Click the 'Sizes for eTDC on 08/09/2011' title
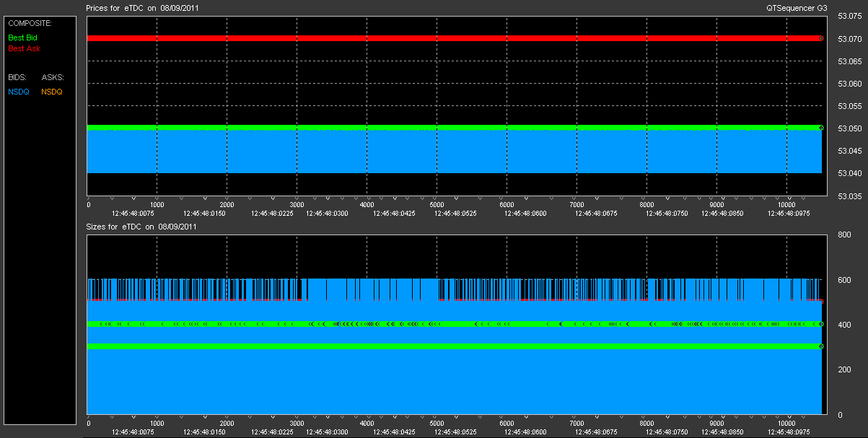 [141, 227]
